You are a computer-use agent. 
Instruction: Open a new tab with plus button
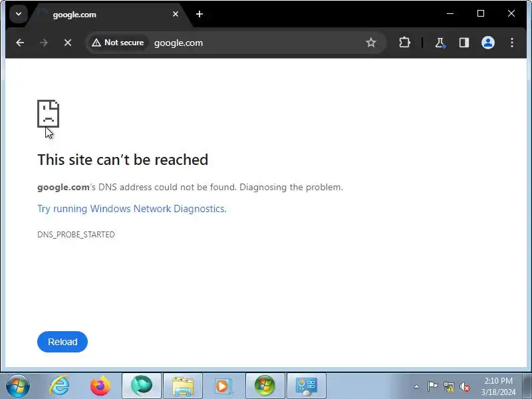(x=199, y=14)
